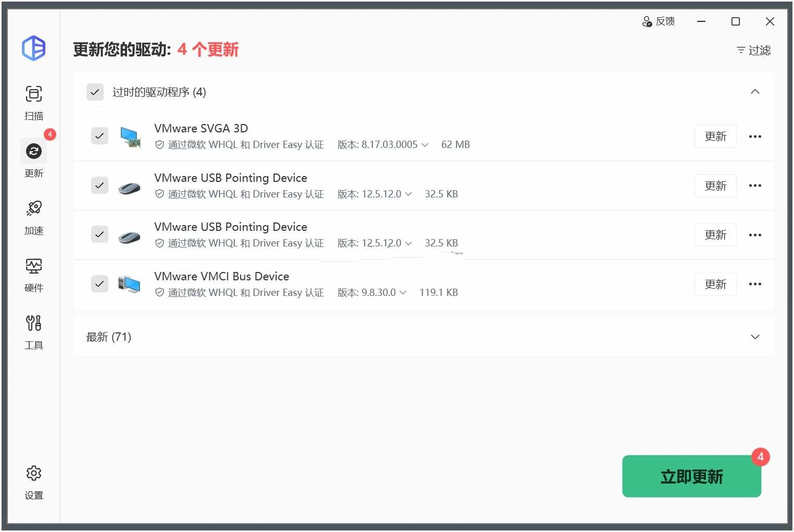
Task: Click 更新 button for second USB Pointing Device
Action: [715, 235]
